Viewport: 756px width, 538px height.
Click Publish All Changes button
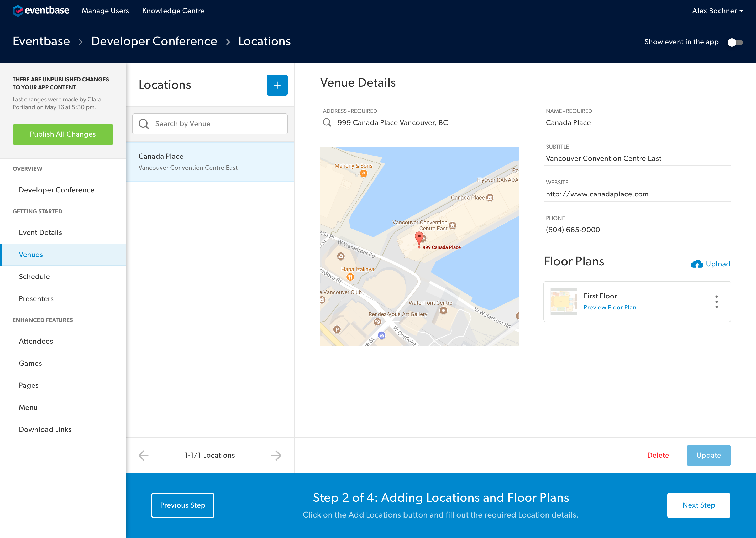pos(63,134)
